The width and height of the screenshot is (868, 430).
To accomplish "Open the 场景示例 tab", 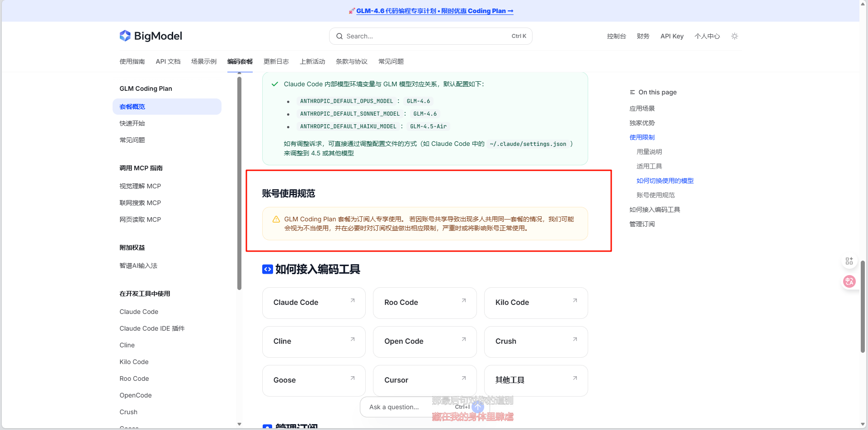I will (204, 61).
